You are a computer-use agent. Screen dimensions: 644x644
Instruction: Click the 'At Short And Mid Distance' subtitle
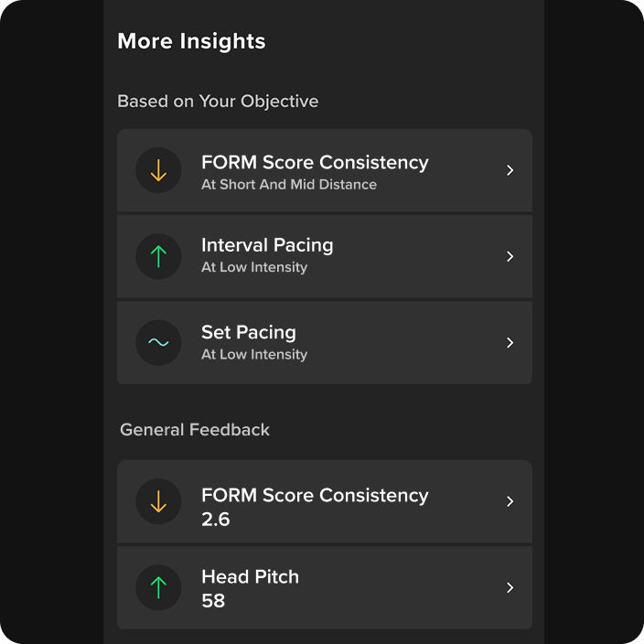coord(289,185)
